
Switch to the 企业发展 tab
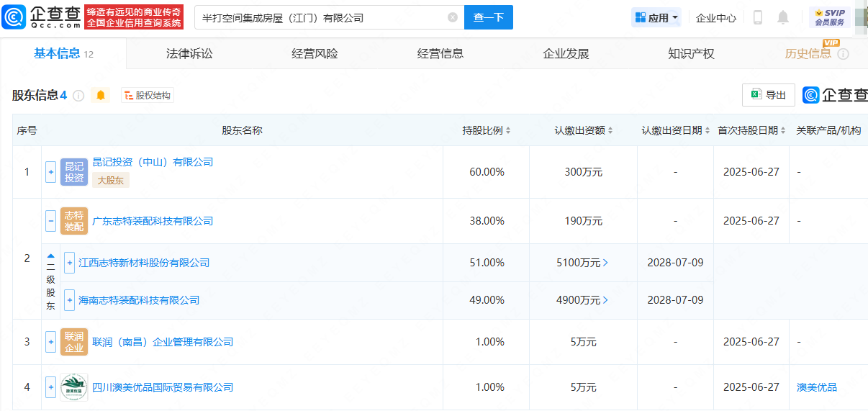[x=566, y=53]
